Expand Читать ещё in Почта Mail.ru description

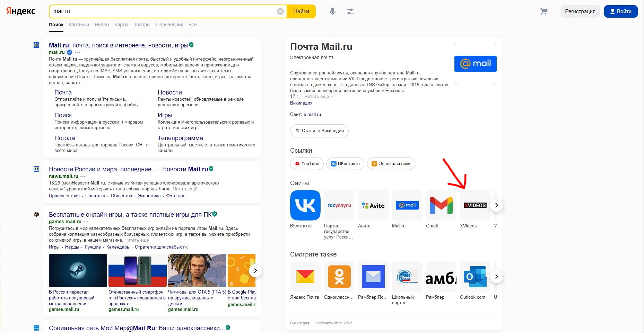[x=319, y=97]
